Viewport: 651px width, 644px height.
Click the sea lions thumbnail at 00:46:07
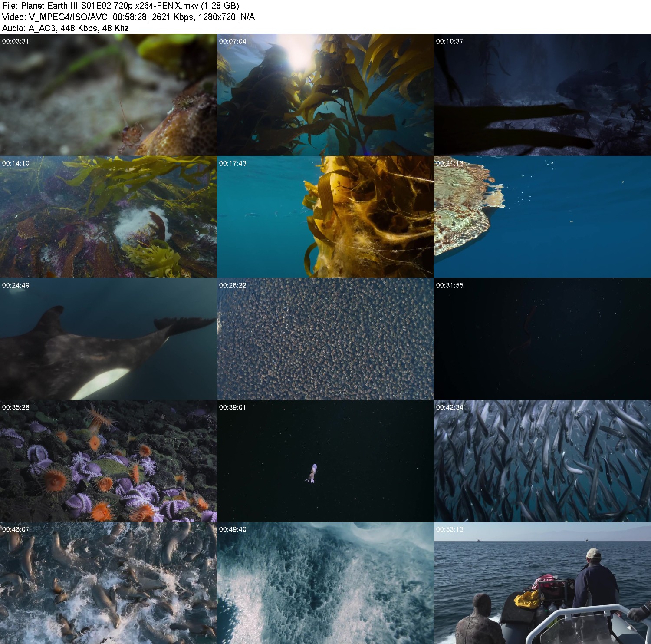click(108, 583)
